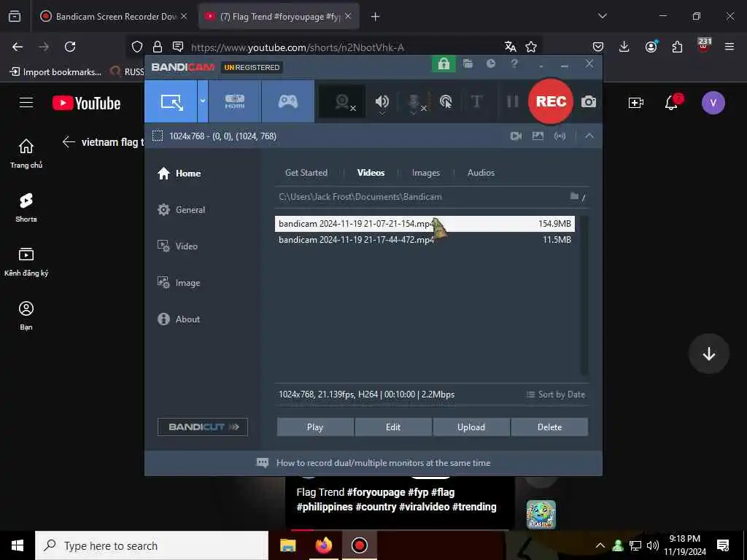Switch to Get Started tab

pos(306,173)
